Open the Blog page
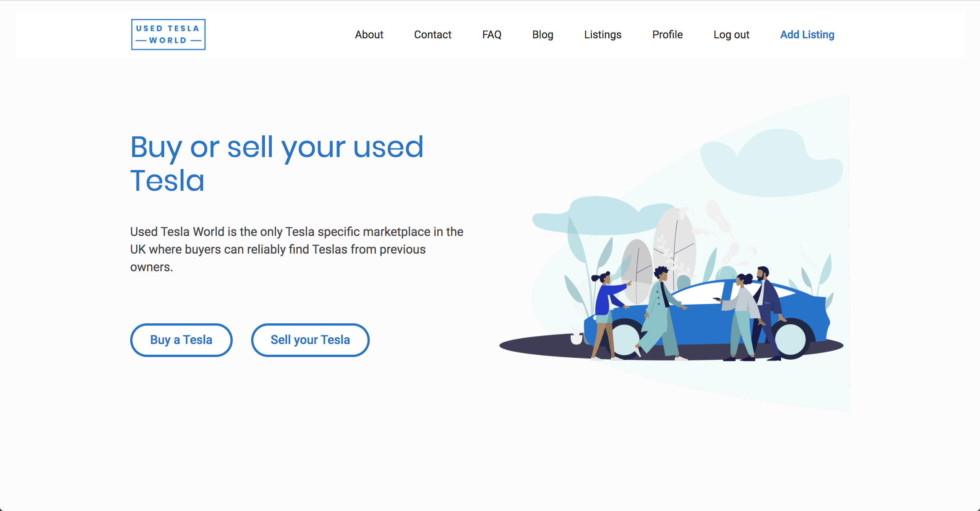Screen dimensions: 980x511 point(542,34)
